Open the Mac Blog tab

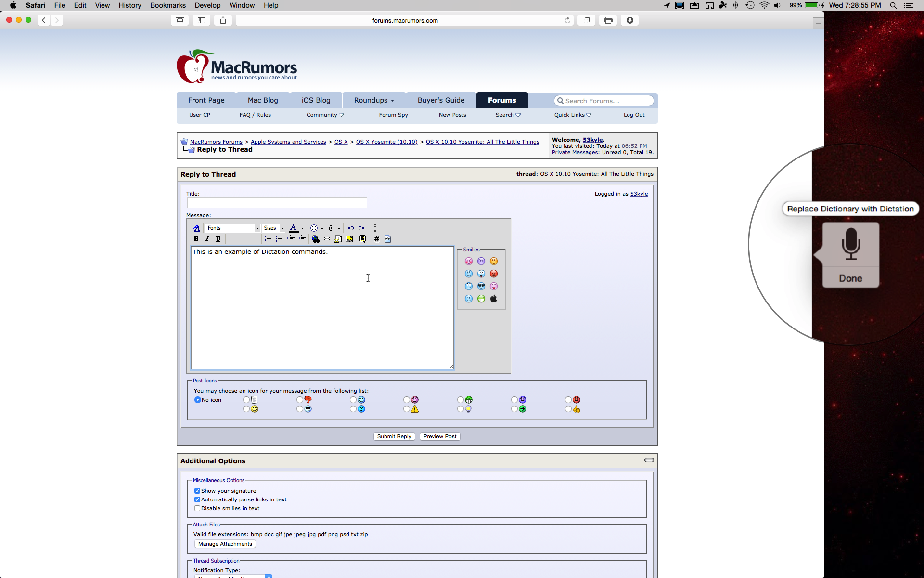click(x=263, y=100)
